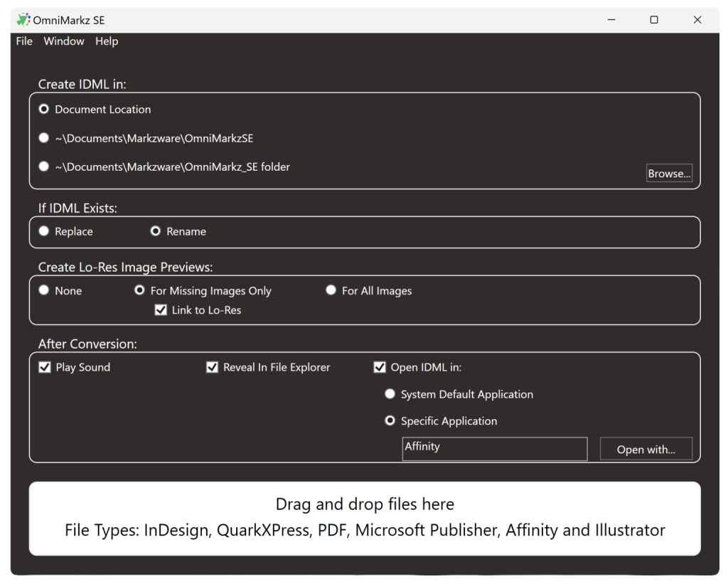
Task: Choose Rename if IDML exists
Action: (156, 231)
